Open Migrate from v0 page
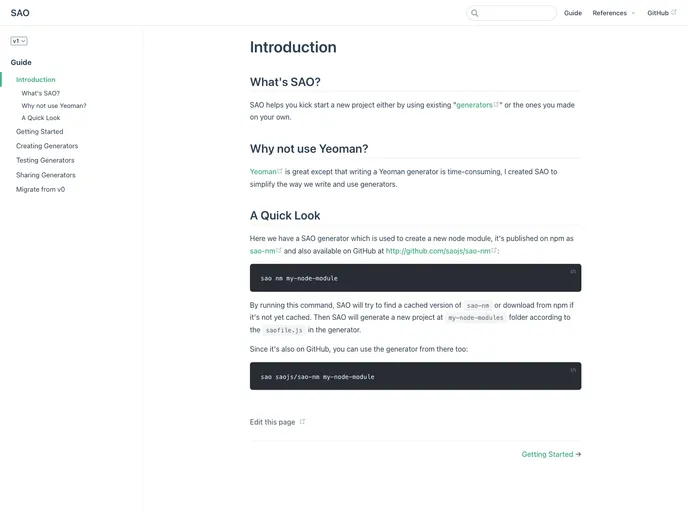688x512 pixels. 40,189
